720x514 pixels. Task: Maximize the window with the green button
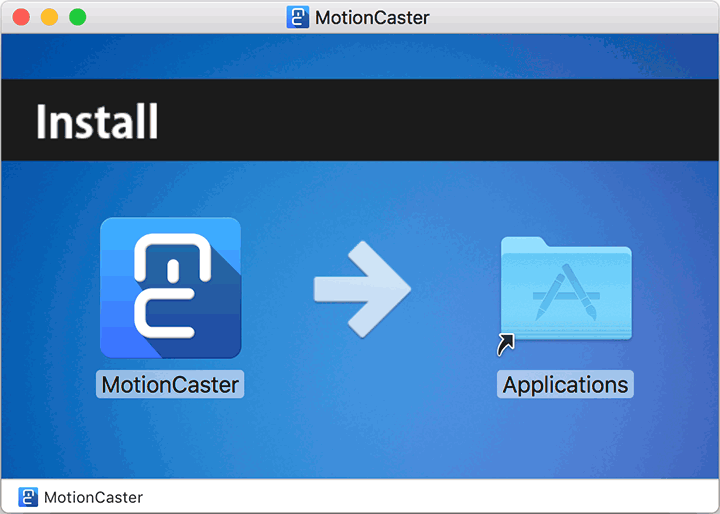pyautogui.click(x=78, y=17)
